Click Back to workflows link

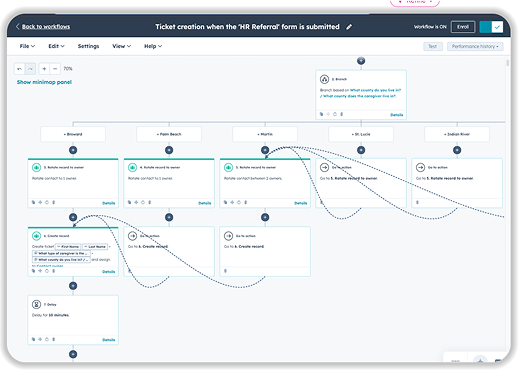[46, 27]
